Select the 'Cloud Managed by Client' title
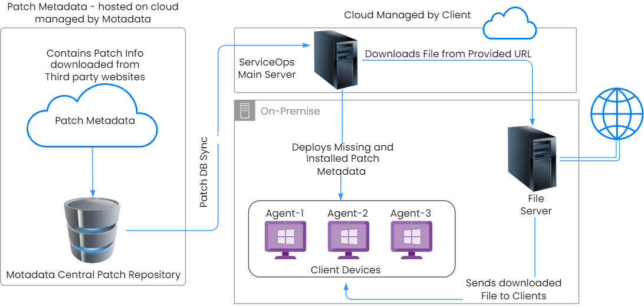 [x=408, y=15]
